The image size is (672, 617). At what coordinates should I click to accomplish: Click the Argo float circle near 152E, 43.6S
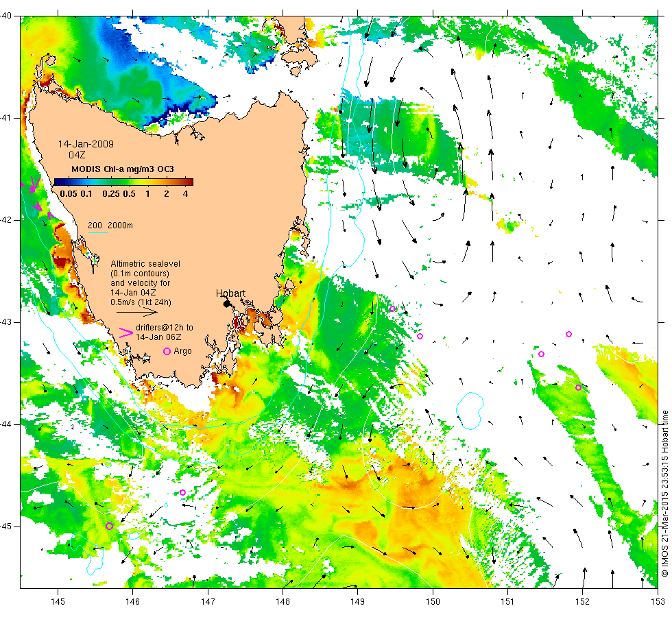tap(578, 388)
